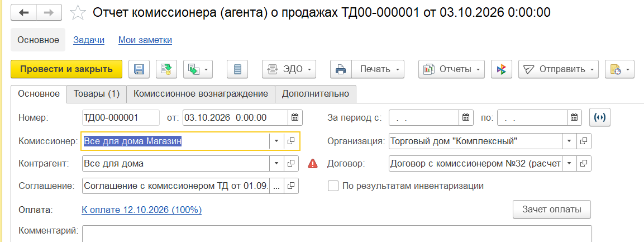Click the Зачет оплаты button
This screenshot has height=242, width=644.
[x=552, y=210]
